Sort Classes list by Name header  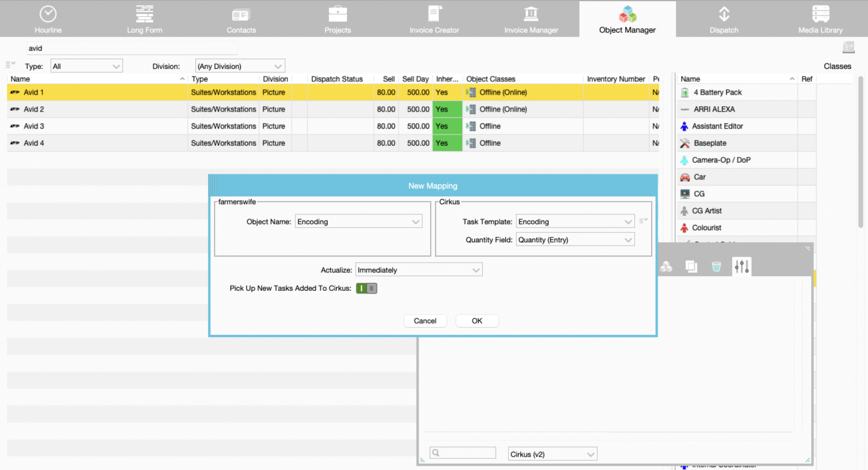pos(737,79)
